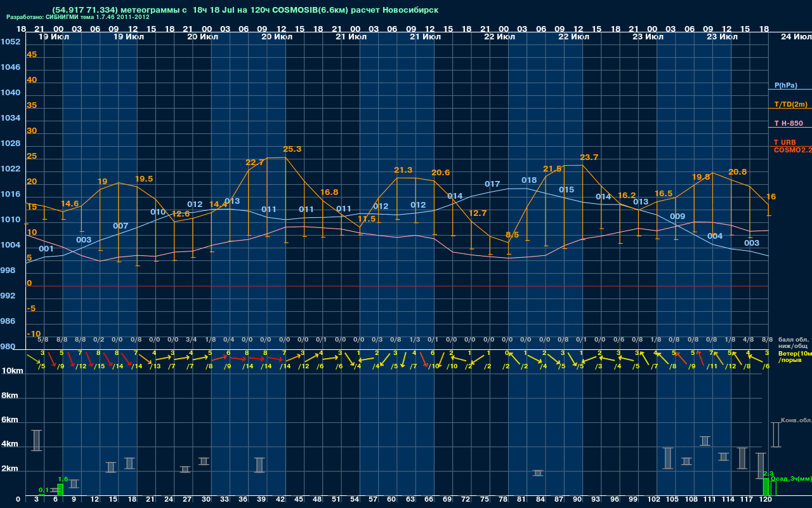This screenshot has width=812, height=508.
Task: Click the 1004 pressure axis tick
Action: 10,245
